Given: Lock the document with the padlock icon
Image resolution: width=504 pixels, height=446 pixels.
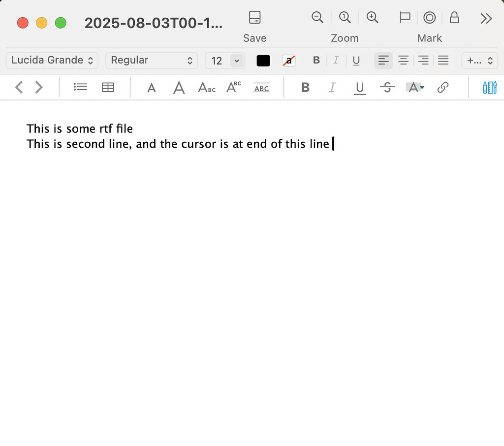Looking at the screenshot, I should coord(454,18).
